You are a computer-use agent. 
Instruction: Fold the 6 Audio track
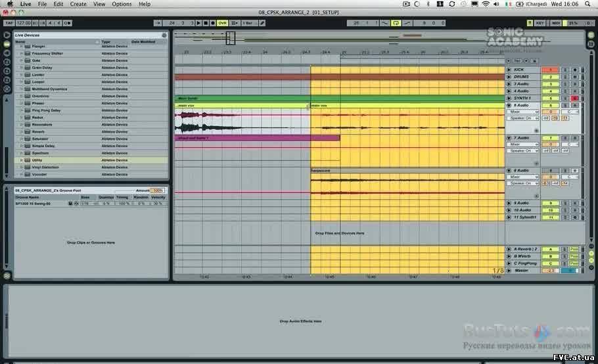pos(509,105)
